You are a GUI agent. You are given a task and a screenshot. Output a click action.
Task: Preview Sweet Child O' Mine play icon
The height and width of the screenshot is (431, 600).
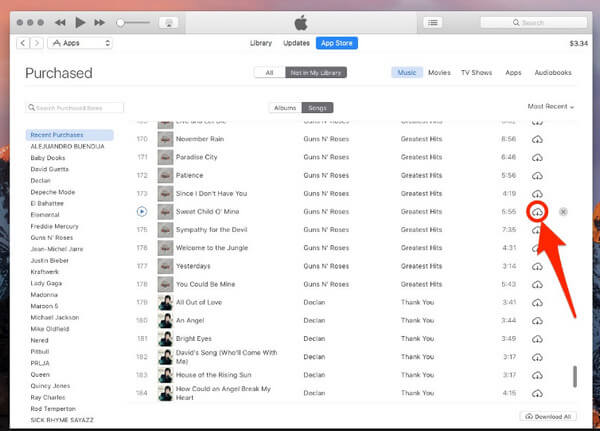pyautogui.click(x=142, y=211)
